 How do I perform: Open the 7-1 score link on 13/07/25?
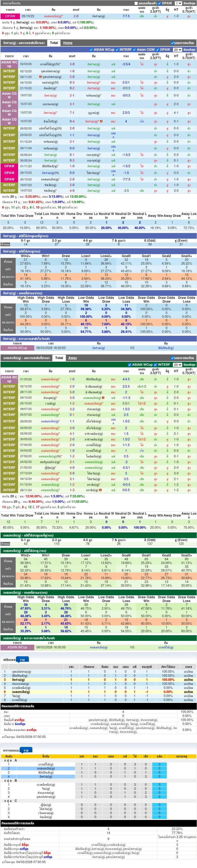[x=72, y=113]
